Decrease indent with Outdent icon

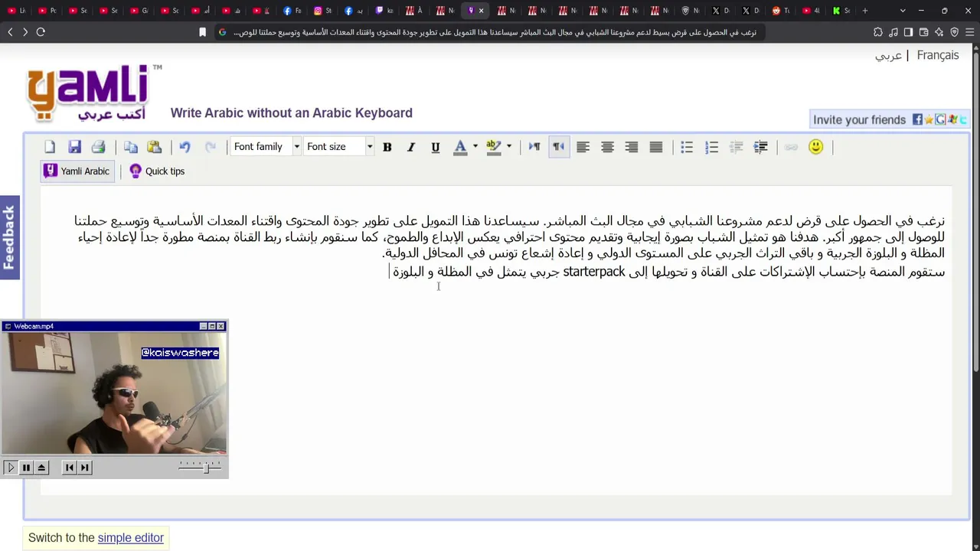(x=737, y=147)
